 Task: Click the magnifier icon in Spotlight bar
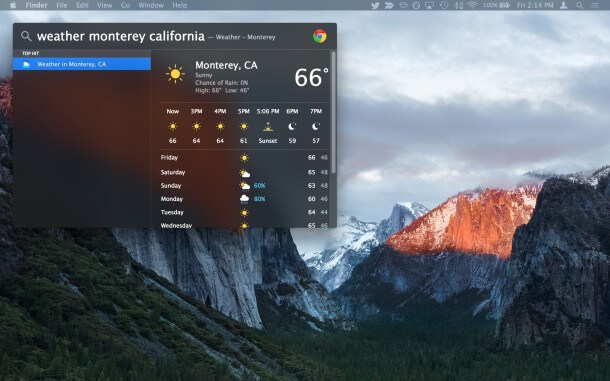tap(26, 36)
